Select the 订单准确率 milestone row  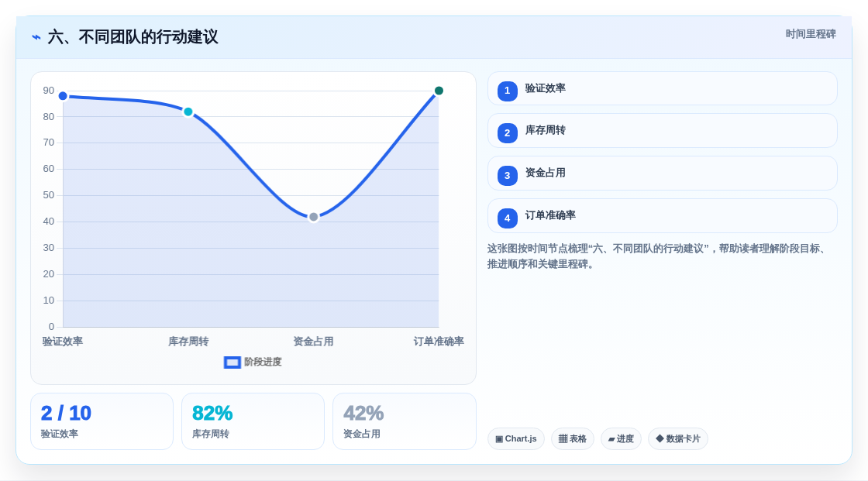pyautogui.click(x=662, y=216)
